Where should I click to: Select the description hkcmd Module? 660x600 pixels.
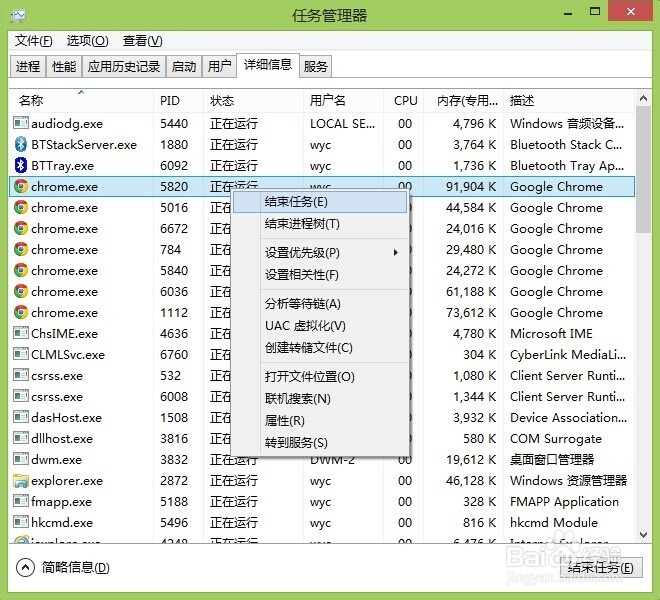click(554, 523)
